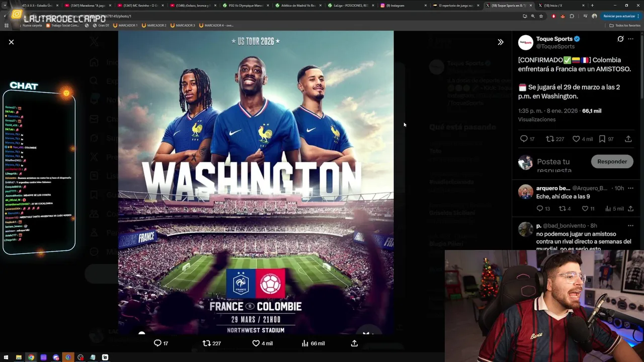The height and width of the screenshot is (362, 644).
Task: Switch to the Instagram browser tab
Action: [x=404, y=5]
